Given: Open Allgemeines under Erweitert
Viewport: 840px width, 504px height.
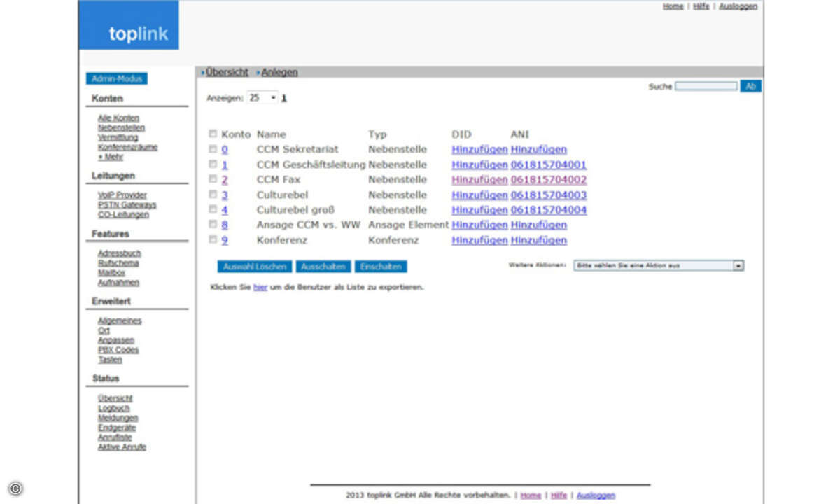Looking at the screenshot, I should (120, 321).
